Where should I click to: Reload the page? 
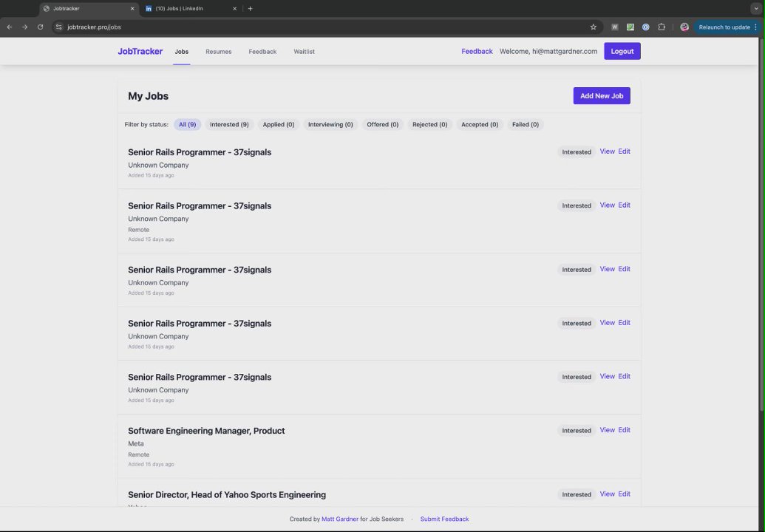coord(40,27)
